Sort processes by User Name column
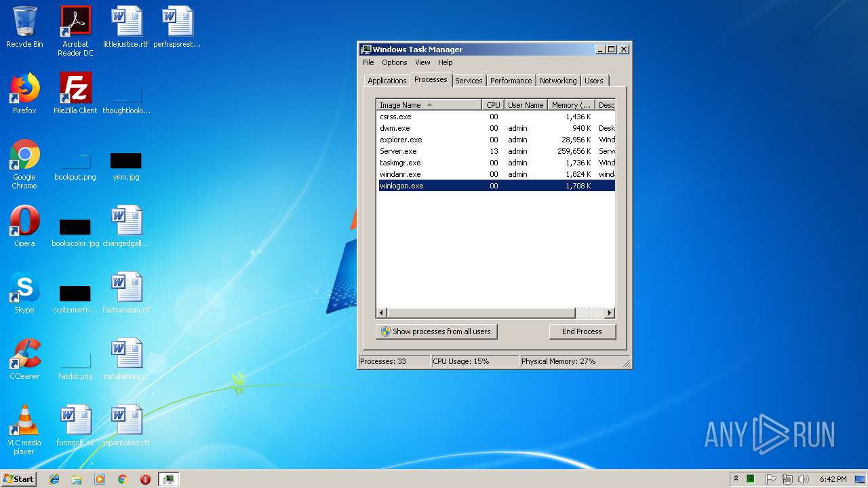This screenshot has width=868, height=488. point(526,105)
